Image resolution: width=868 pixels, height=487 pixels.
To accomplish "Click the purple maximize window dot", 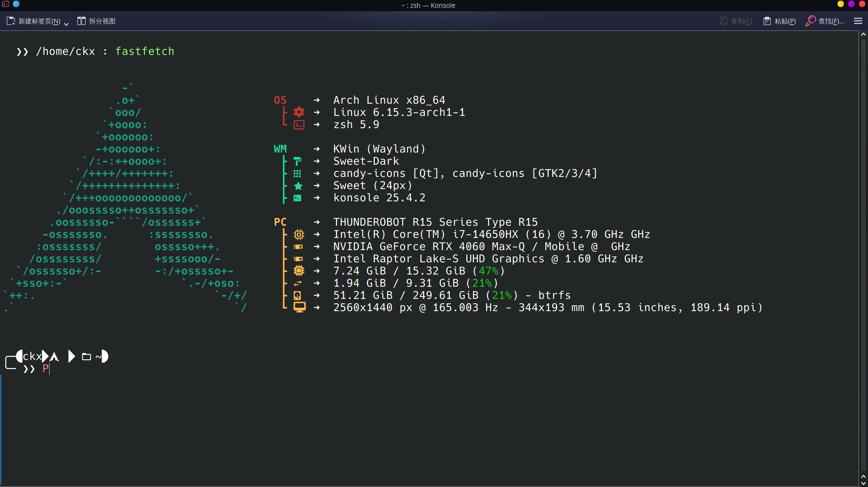I will point(851,4).
